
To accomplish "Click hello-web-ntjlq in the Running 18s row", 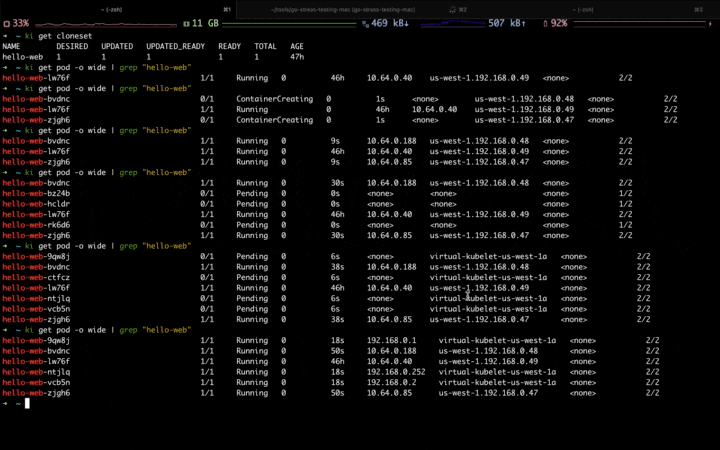I will (36, 372).
